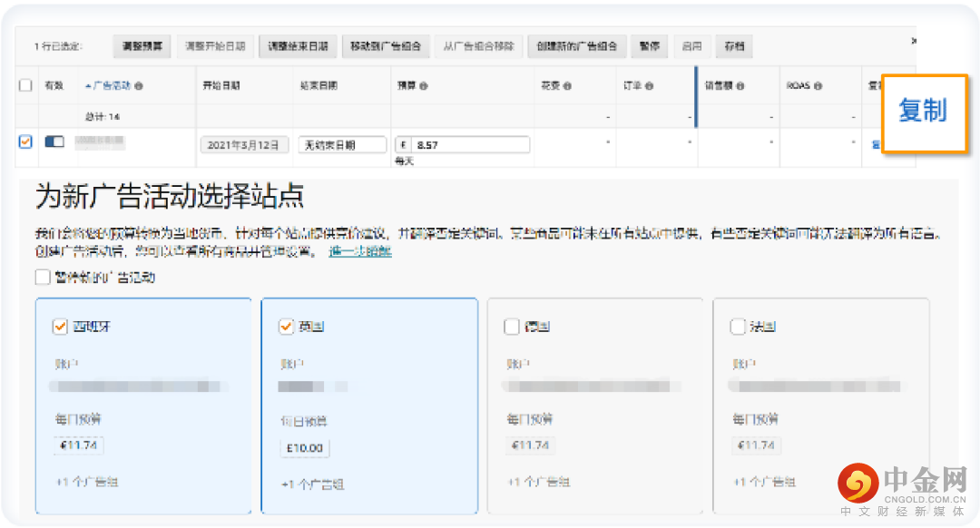Open the 进一步了解 learn more link

point(360,251)
